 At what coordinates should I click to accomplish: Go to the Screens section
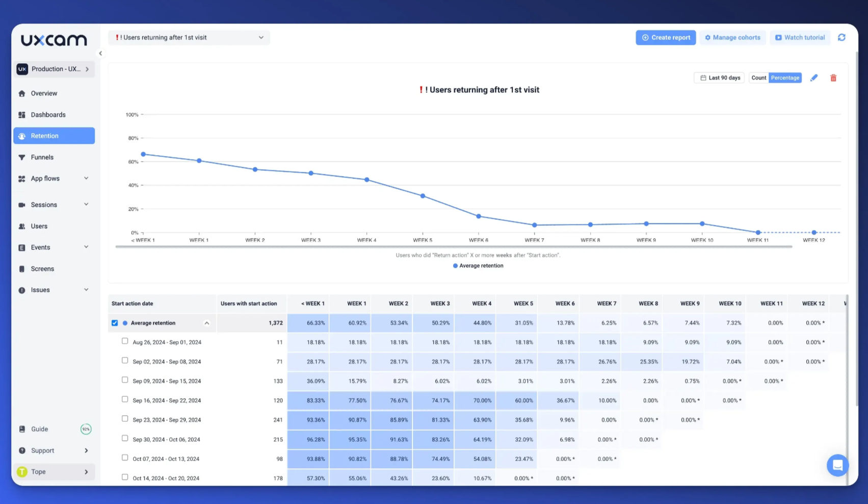[42, 269]
